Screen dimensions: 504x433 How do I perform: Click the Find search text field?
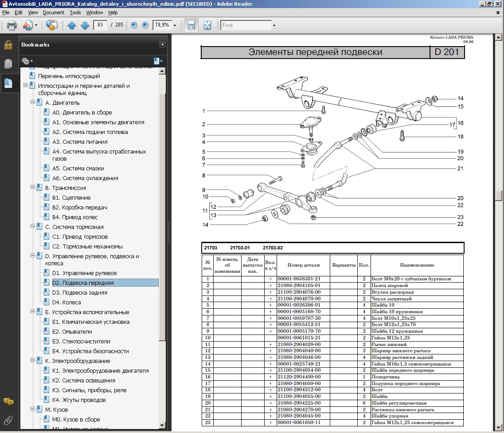(246, 25)
